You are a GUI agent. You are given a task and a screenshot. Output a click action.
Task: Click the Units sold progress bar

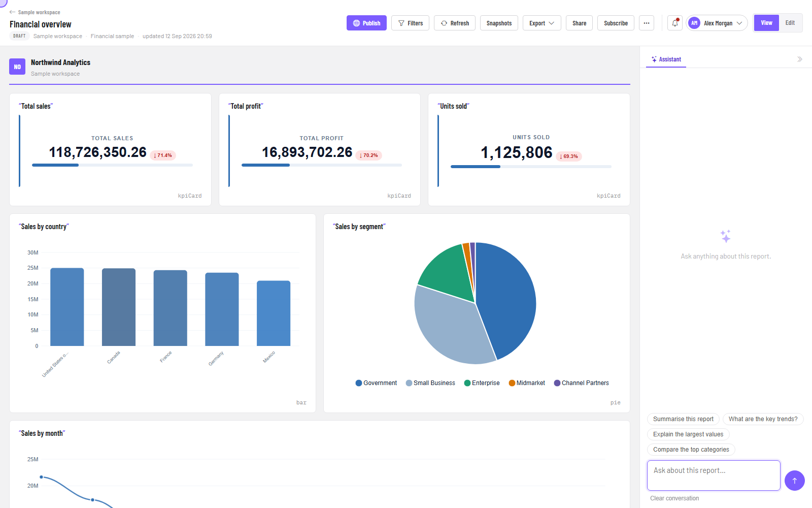tap(531, 167)
